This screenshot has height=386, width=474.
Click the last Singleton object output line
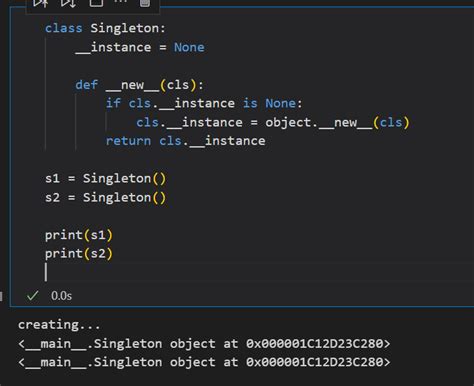[x=204, y=362]
